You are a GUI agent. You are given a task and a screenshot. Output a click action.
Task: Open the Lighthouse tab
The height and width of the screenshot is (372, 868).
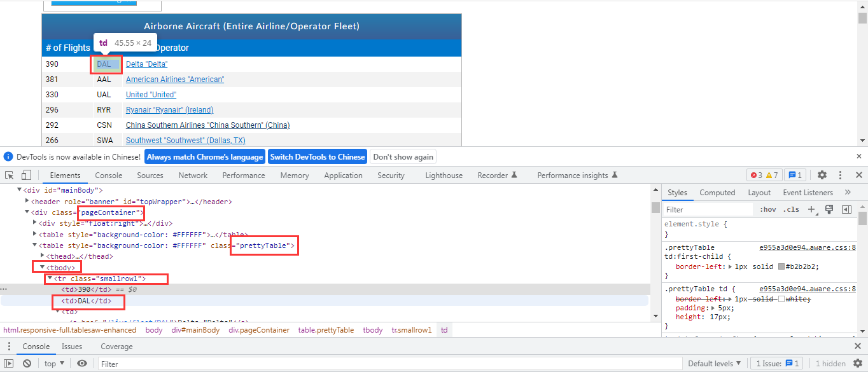coord(444,175)
